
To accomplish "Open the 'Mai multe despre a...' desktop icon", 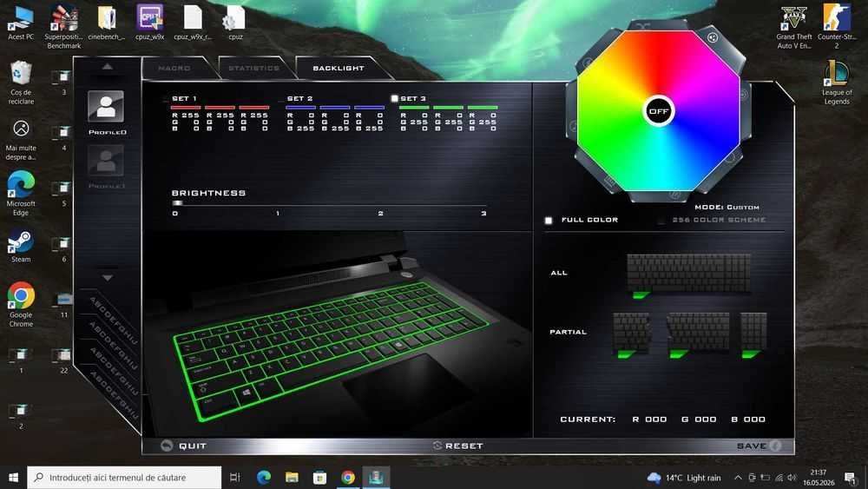I will coord(21,140).
